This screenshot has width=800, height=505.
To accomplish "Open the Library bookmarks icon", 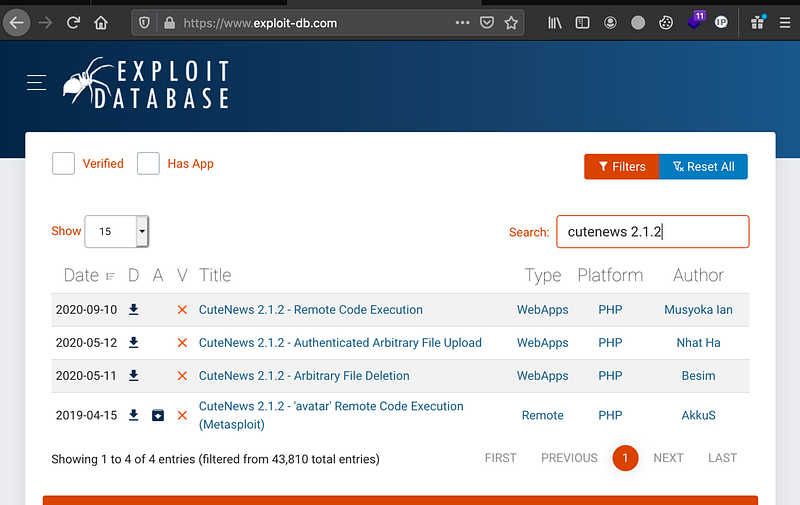I will pyautogui.click(x=555, y=23).
